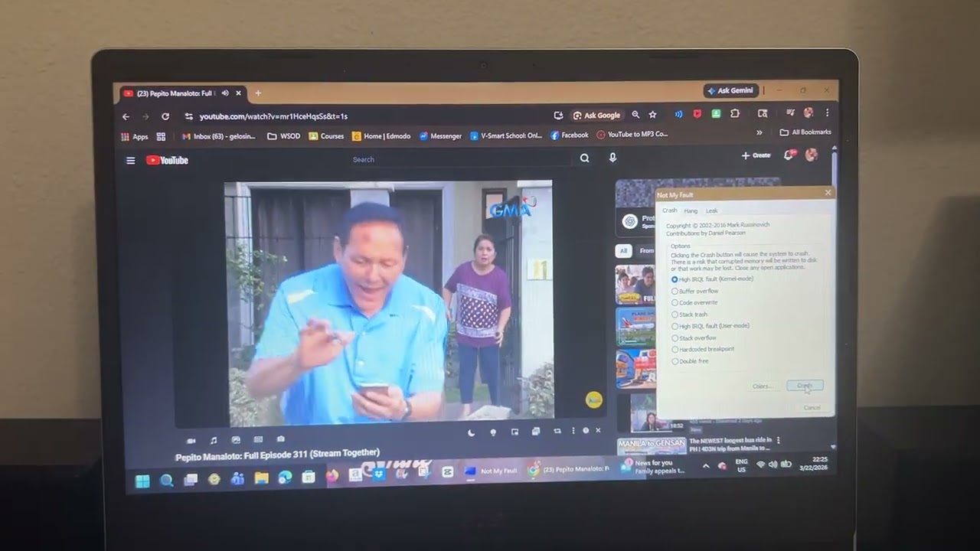Open Windows Start menu
Viewport: 980px width, 551px height.
pos(142,481)
